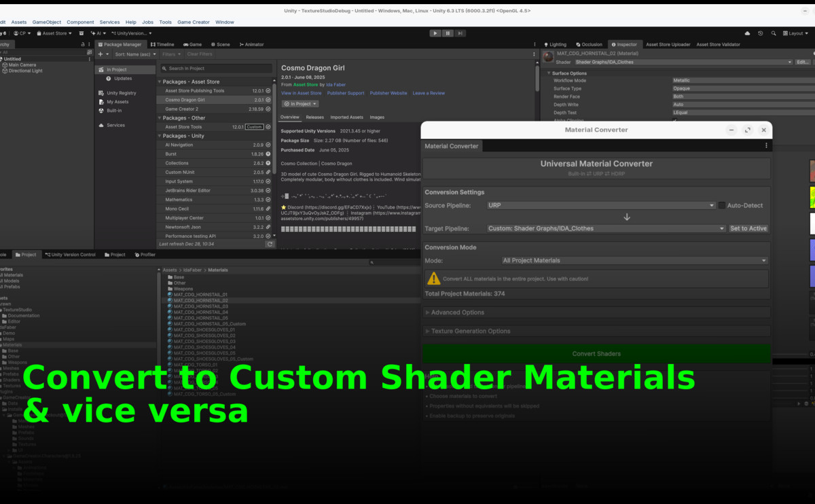This screenshot has height=504, width=815.
Task: Click the Step frame button
Action: click(x=460, y=33)
